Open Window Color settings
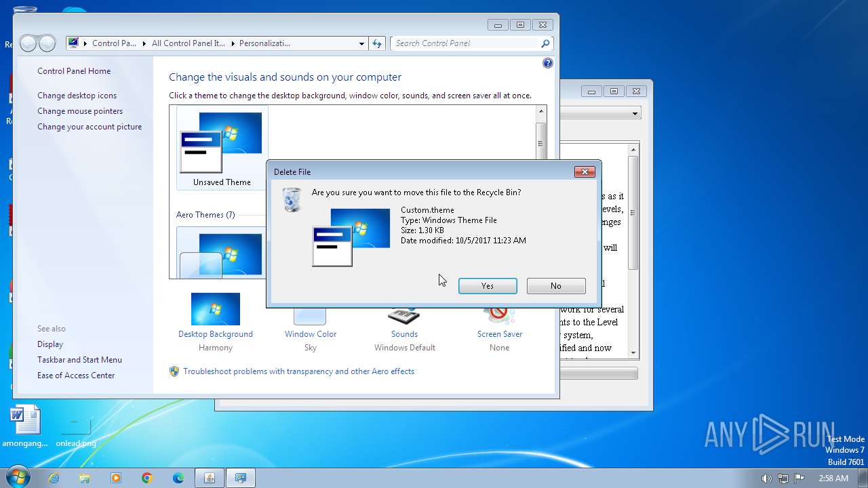 point(311,334)
